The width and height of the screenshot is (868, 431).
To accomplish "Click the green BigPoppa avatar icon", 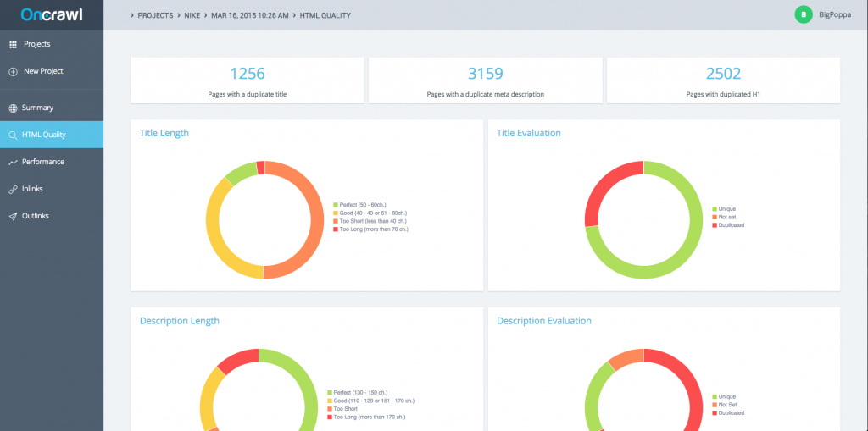I will [804, 15].
